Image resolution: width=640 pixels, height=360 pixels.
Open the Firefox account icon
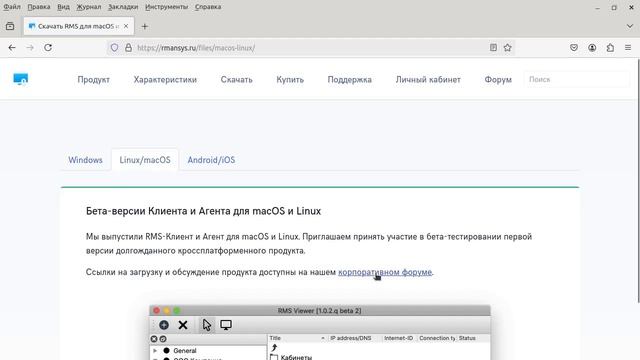pos(592,48)
